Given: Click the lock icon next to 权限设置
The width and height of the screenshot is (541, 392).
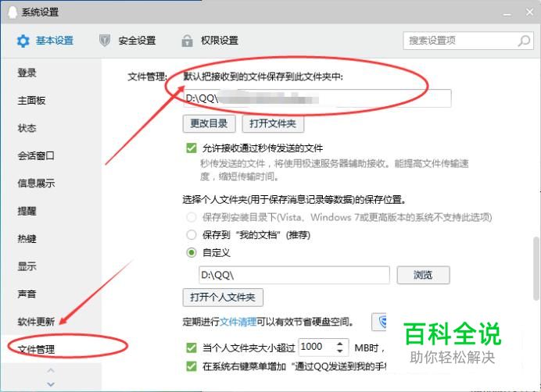Looking at the screenshot, I should tap(187, 41).
